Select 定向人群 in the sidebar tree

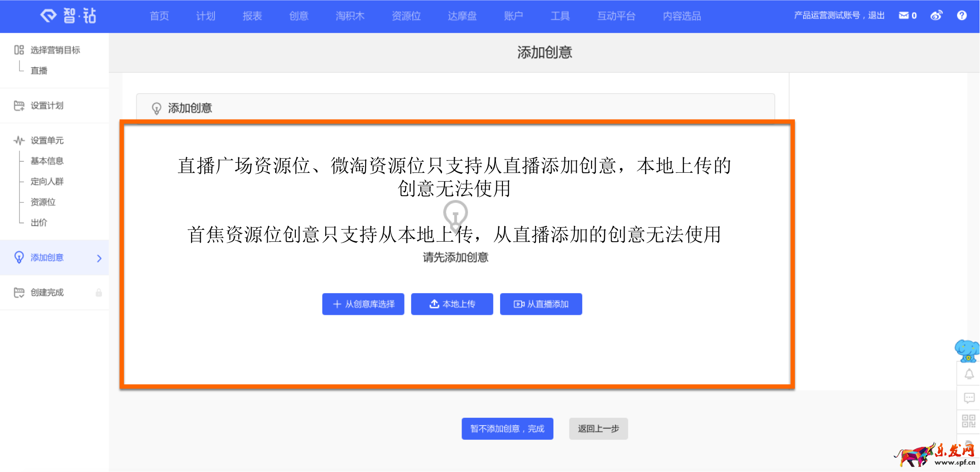(47, 182)
